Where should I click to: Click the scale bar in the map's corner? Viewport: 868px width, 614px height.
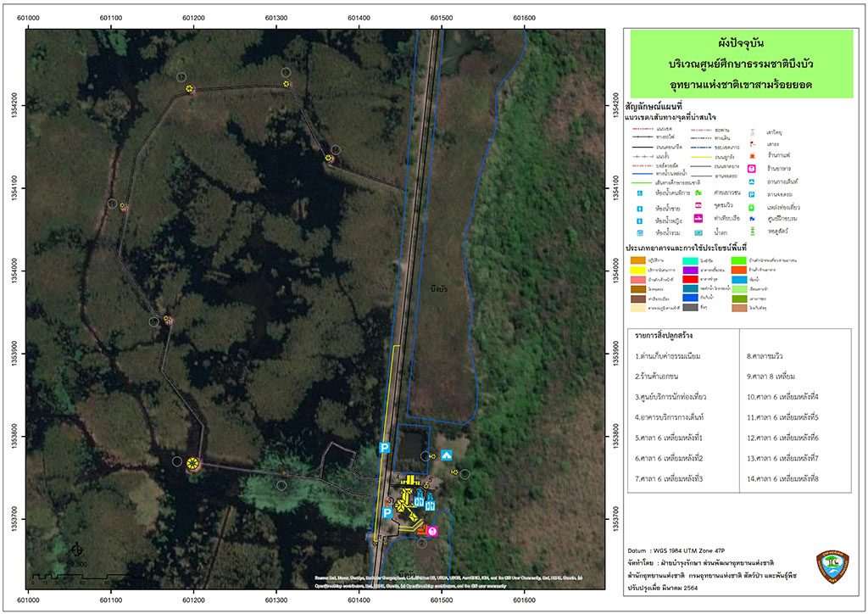coord(59,578)
